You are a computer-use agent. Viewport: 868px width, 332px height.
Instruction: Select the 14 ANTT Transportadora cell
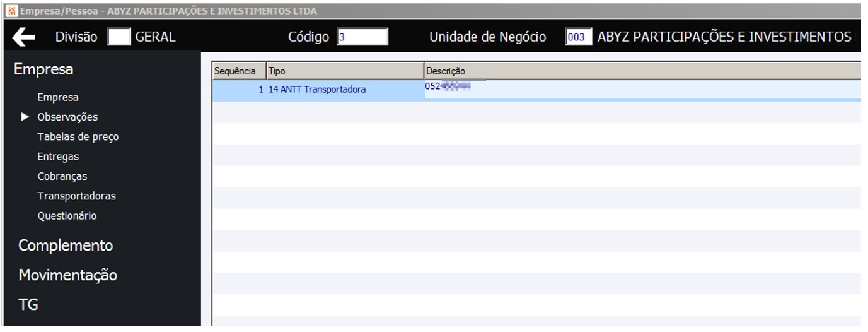(345, 90)
